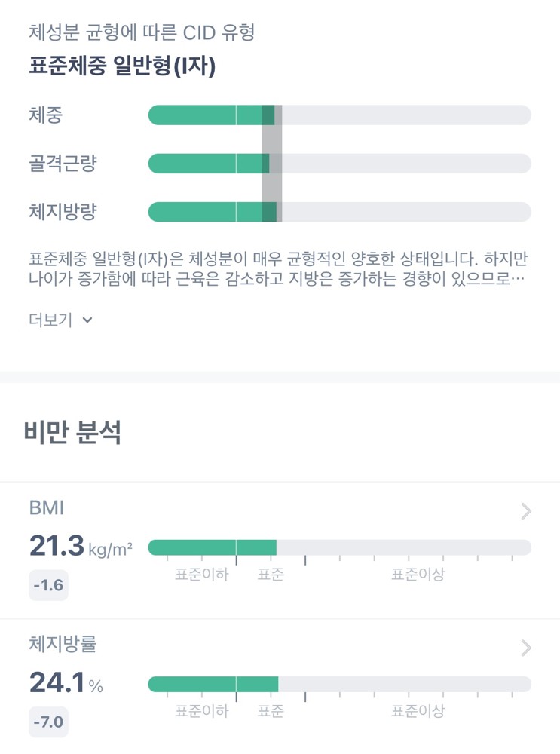
Task: Open BMI details via right chevron
Action: pos(526,512)
